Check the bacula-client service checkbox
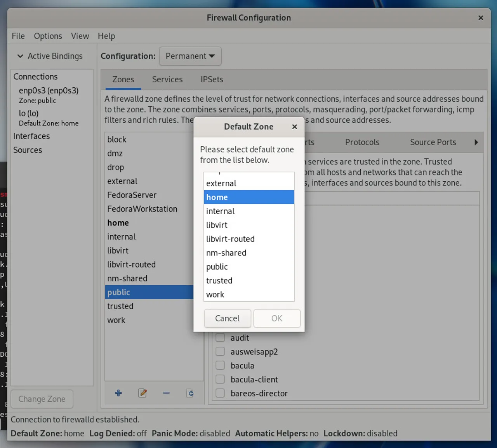The image size is (497, 448). point(220,379)
